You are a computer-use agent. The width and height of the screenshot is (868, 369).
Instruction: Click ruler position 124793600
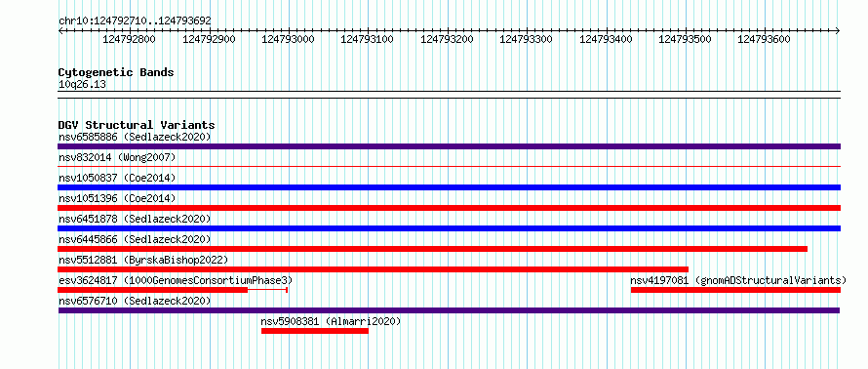coord(765,39)
